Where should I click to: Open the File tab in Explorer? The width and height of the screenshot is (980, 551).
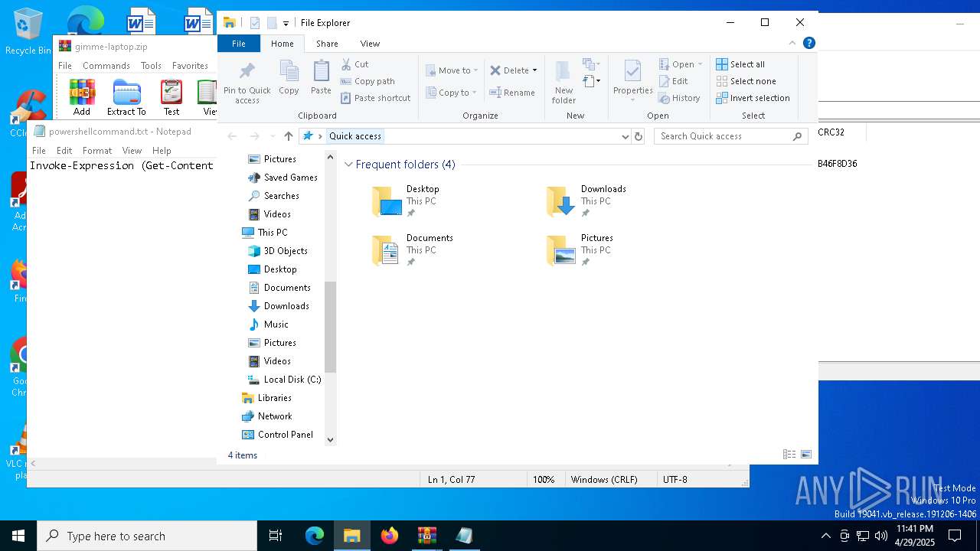pos(239,44)
